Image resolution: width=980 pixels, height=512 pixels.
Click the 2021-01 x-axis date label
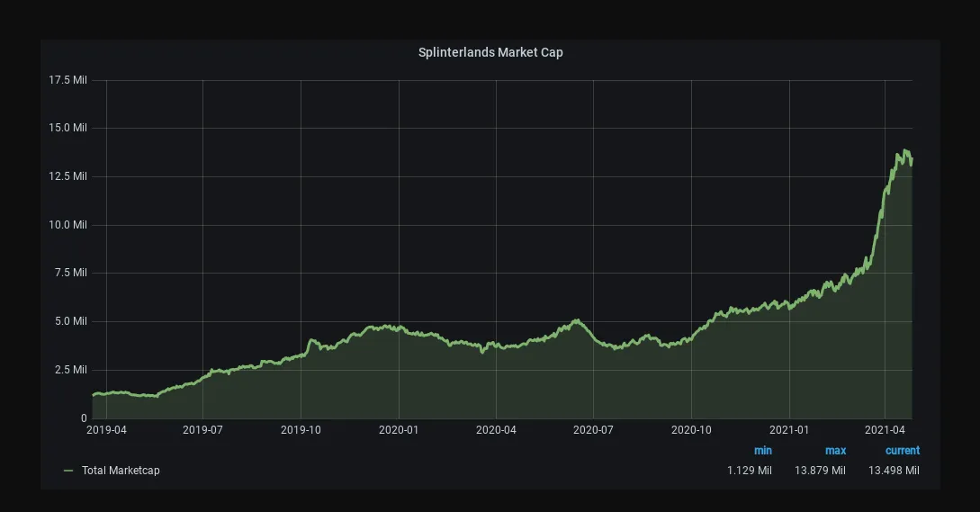(789, 430)
